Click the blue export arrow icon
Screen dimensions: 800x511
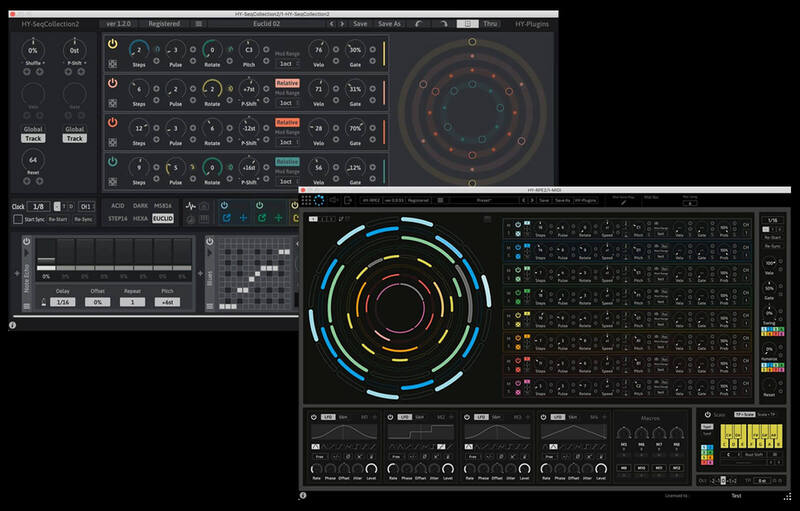(226, 217)
